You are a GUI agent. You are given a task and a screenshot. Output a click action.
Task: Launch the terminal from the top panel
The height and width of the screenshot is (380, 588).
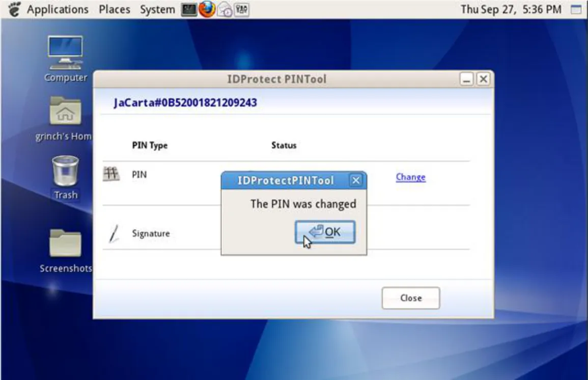coord(189,9)
